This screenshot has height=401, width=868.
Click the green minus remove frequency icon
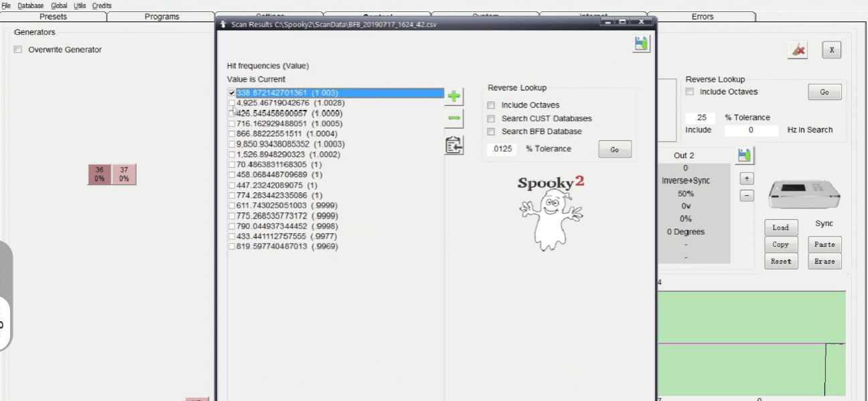(454, 119)
